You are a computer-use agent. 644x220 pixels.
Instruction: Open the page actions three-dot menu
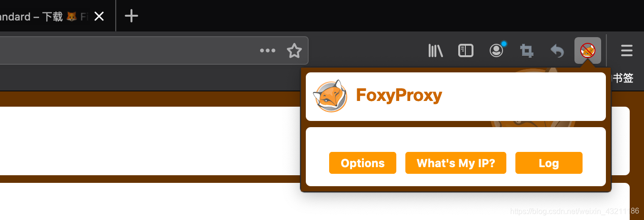[268, 50]
